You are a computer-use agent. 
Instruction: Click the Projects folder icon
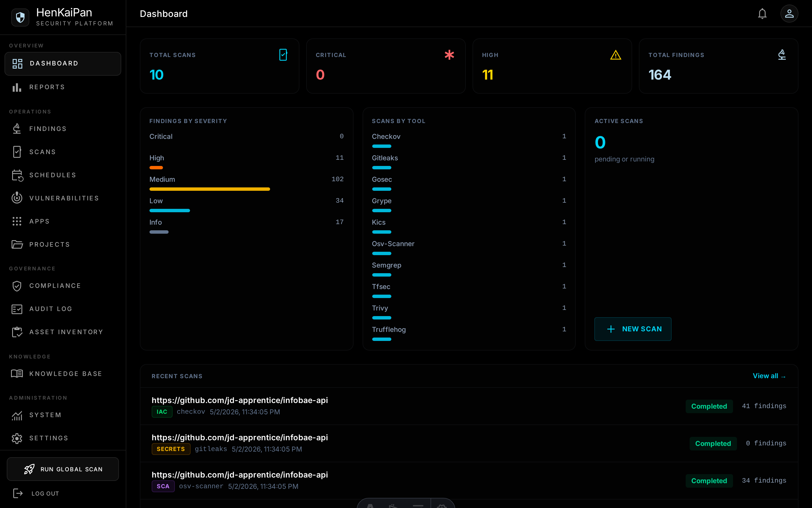tap(17, 244)
